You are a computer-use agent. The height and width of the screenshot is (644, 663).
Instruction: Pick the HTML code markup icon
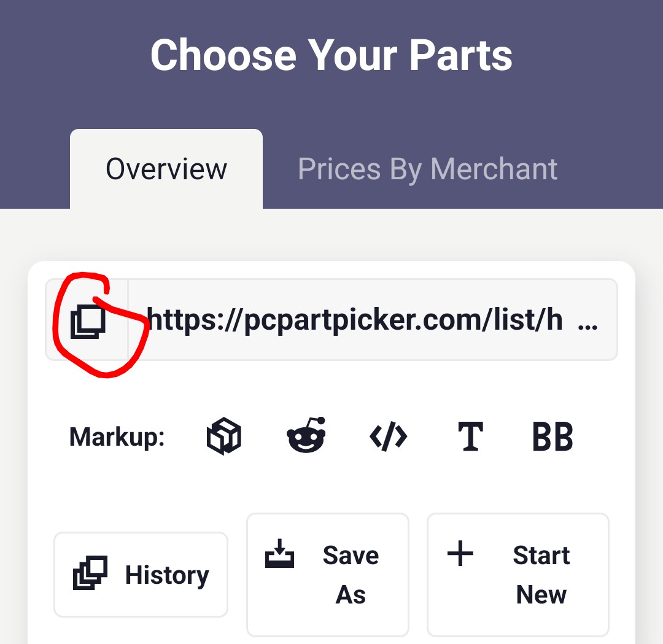388,436
